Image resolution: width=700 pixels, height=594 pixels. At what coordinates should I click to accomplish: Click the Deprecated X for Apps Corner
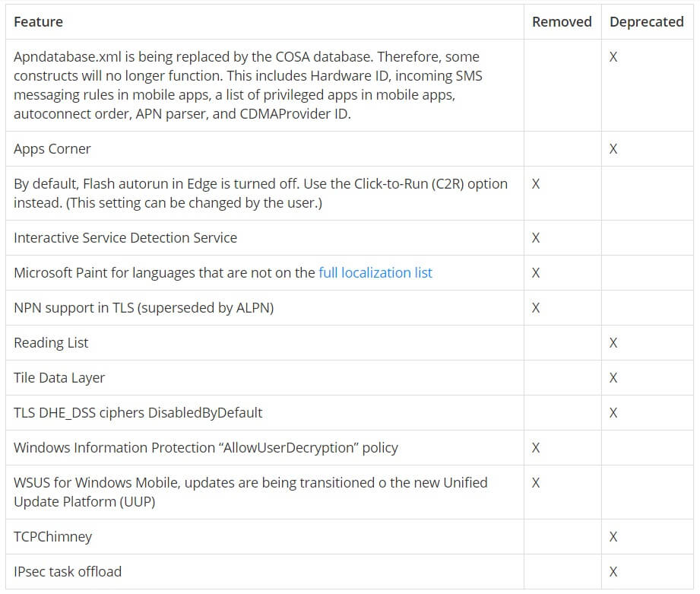pyautogui.click(x=613, y=149)
